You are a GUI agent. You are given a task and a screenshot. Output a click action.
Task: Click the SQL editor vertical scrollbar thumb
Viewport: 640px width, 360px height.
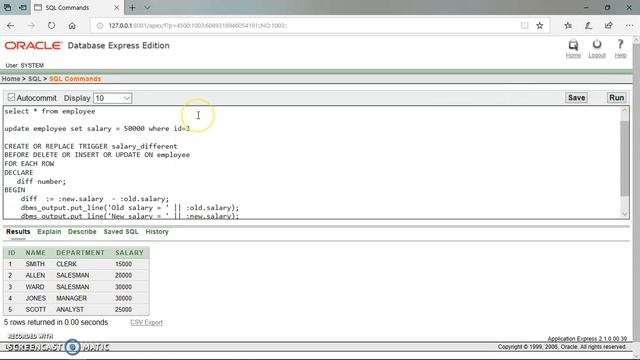tap(624, 158)
